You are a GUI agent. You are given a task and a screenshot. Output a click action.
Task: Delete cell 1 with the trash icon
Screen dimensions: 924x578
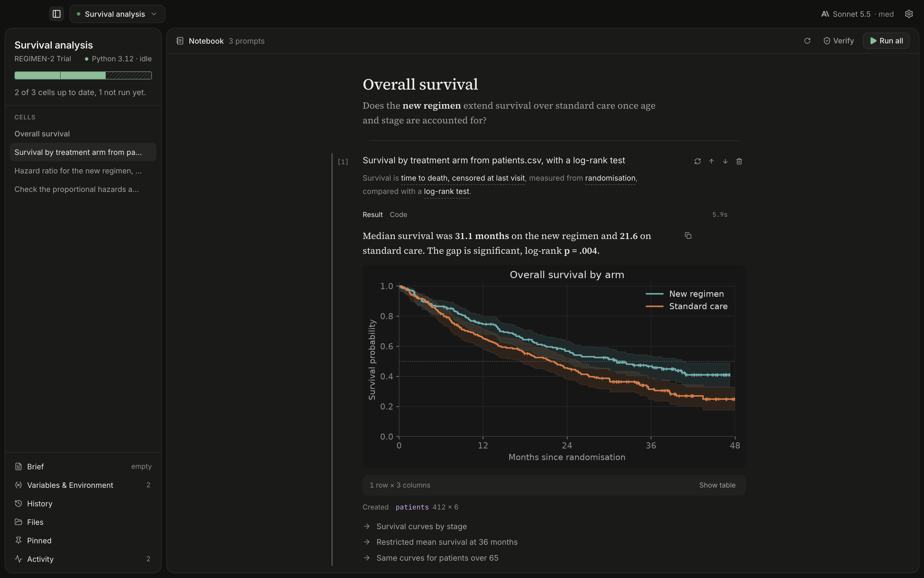739,161
